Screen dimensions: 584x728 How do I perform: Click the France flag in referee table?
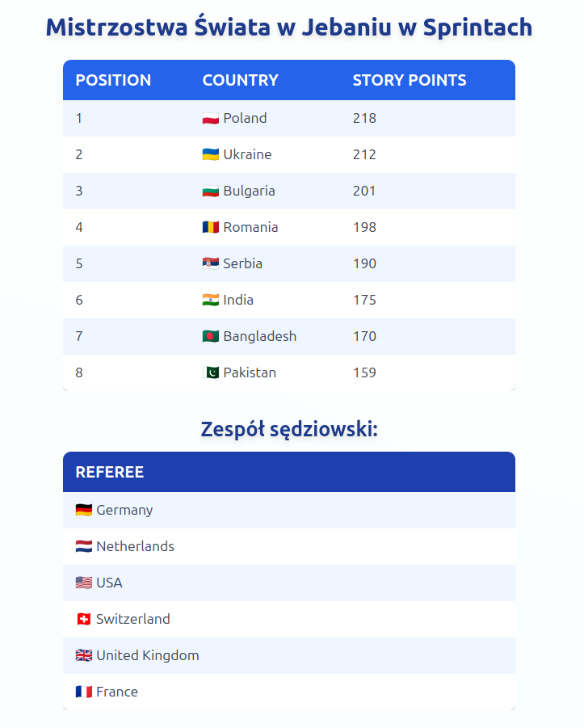[84, 692]
